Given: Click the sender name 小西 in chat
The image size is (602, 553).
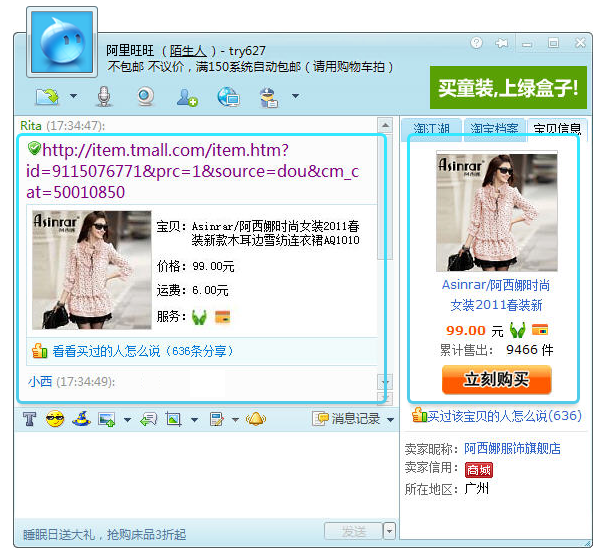Looking at the screenshot, I should [40, 381].
